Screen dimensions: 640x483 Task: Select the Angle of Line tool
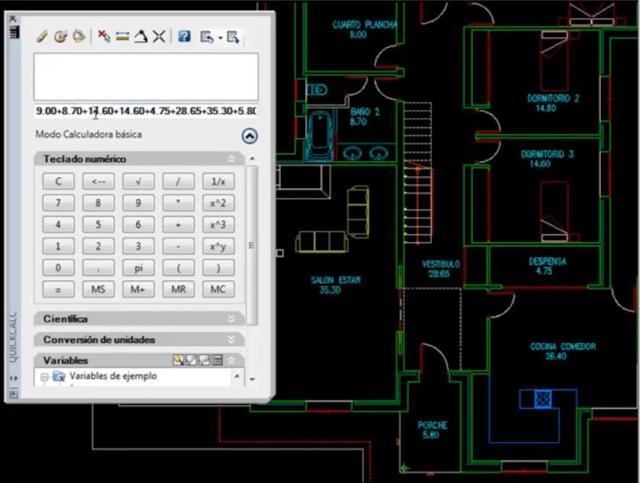pos(141,37)
